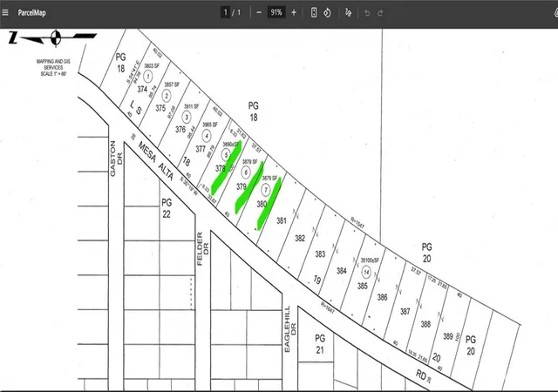This screenshot has height=392, width=558.
Task: Click the fit to page icon
Action: (x=314, y=13)
